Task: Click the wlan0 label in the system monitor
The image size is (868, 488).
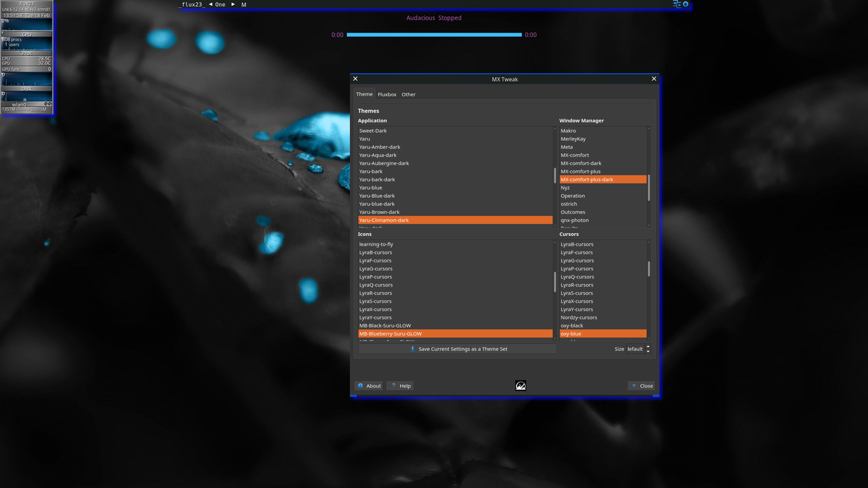Action: (19, 104)
